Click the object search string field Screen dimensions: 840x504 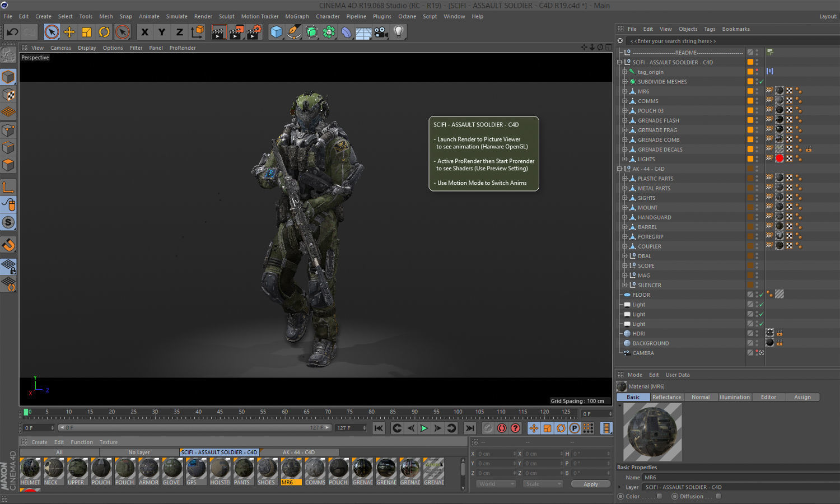(x=732, y=41)
